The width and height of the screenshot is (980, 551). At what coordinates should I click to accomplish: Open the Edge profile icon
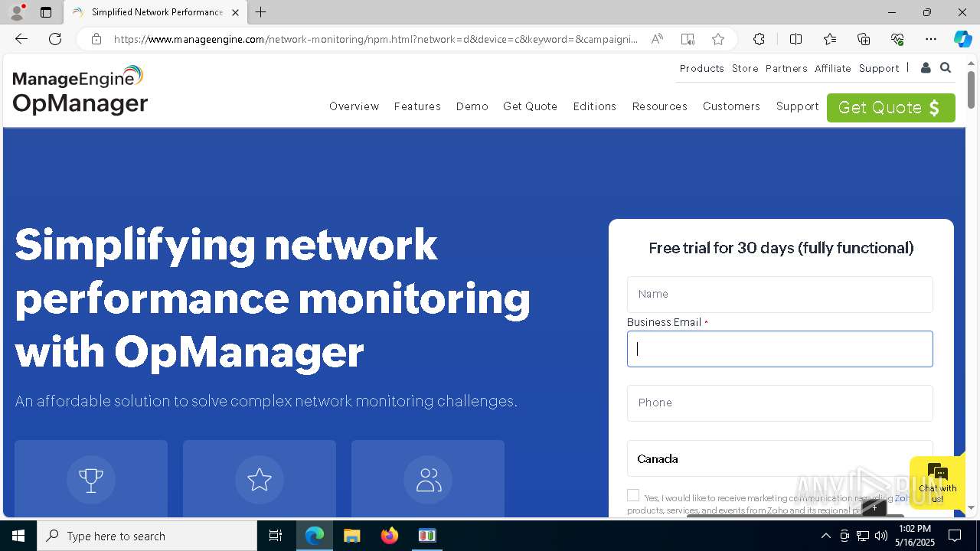(x=17, y=12)
